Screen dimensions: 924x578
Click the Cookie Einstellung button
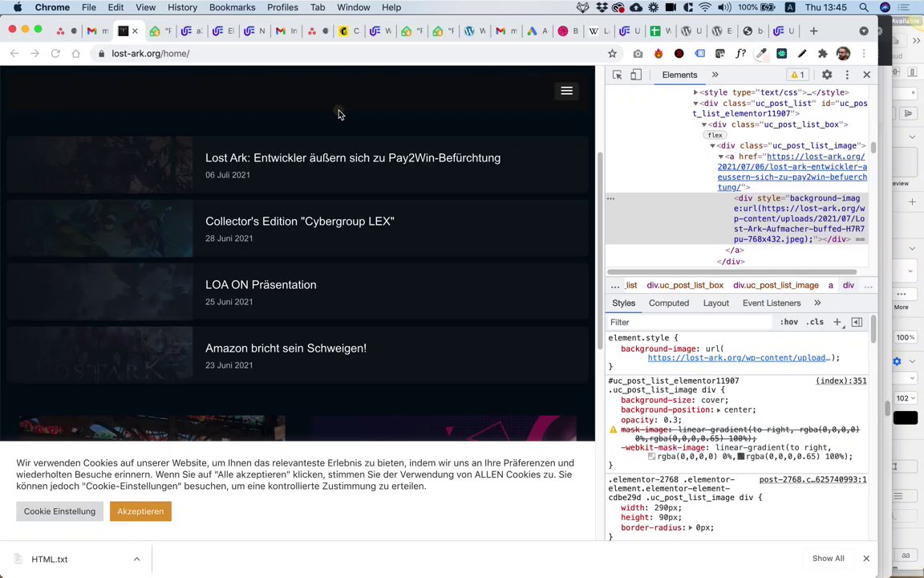(59, 511)
